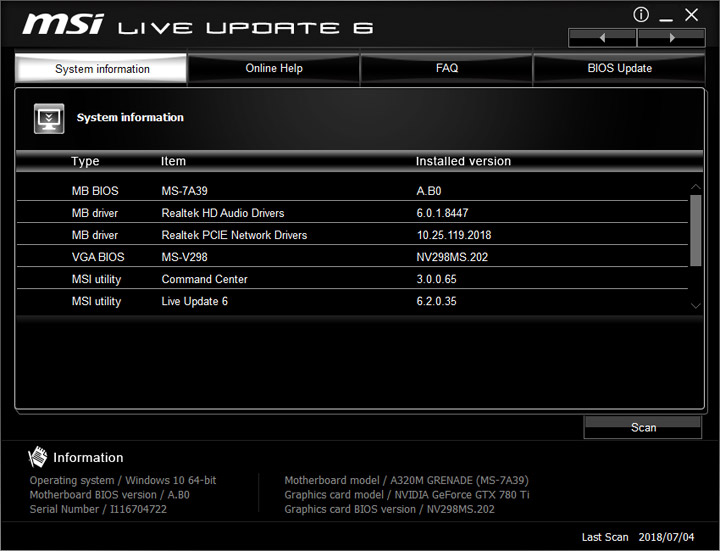
Task: Open the info about icon
Action: [641, 15]
